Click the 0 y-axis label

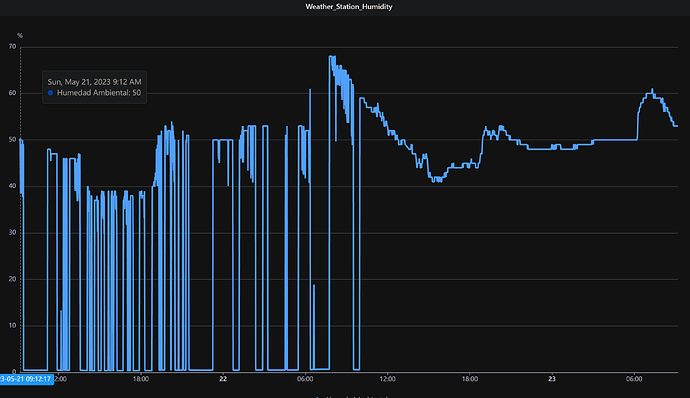14,372
